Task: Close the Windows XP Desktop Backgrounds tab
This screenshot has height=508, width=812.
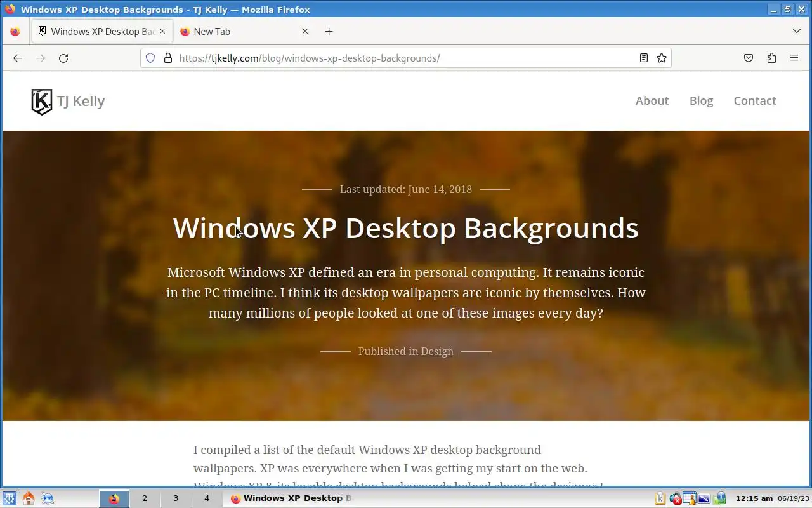Action: pos(162,31)
